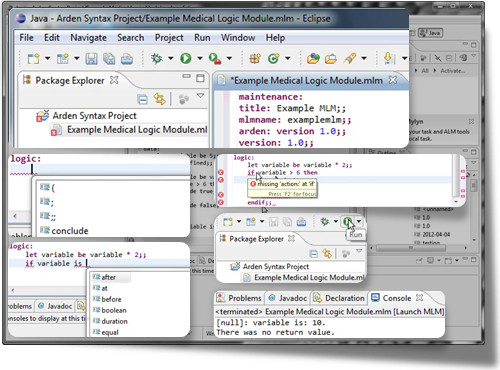
Task: Open the View Menu triangle in the lower Package Explorer
Action: click(x=359, y=251)
